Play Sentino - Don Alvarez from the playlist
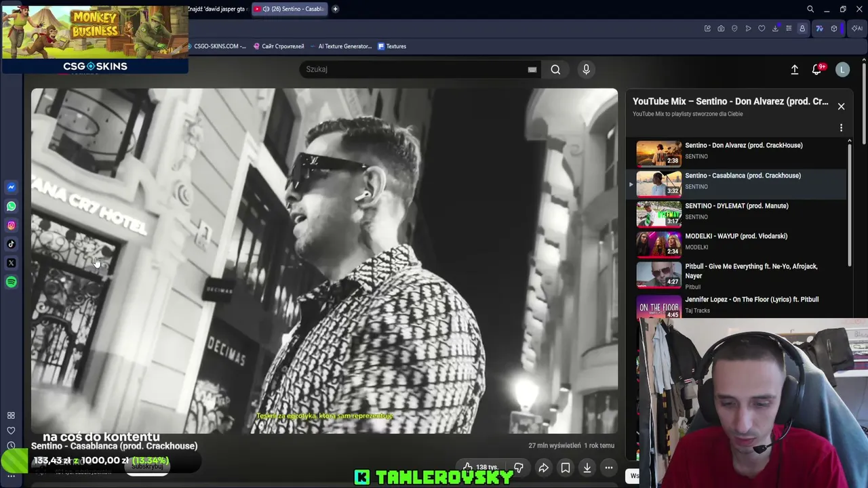The width and height of the screenshot is (868, 488). pos(736,153)
